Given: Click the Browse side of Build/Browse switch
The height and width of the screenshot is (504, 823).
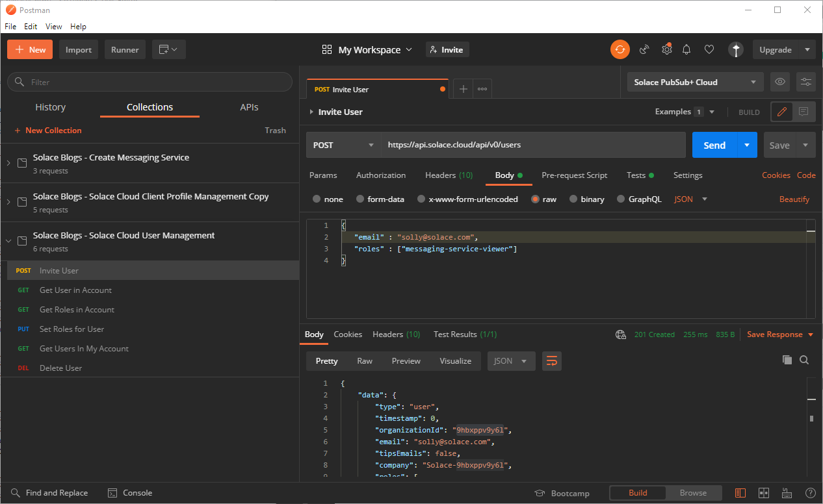Looking at the screenshot, I should 693,493.
